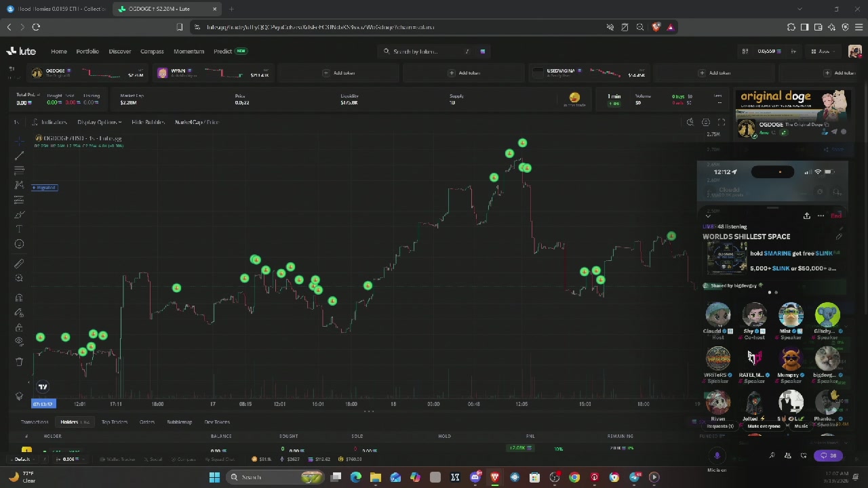Click the topmost green trade bubble on the chart peak

[x=522, y=143]
